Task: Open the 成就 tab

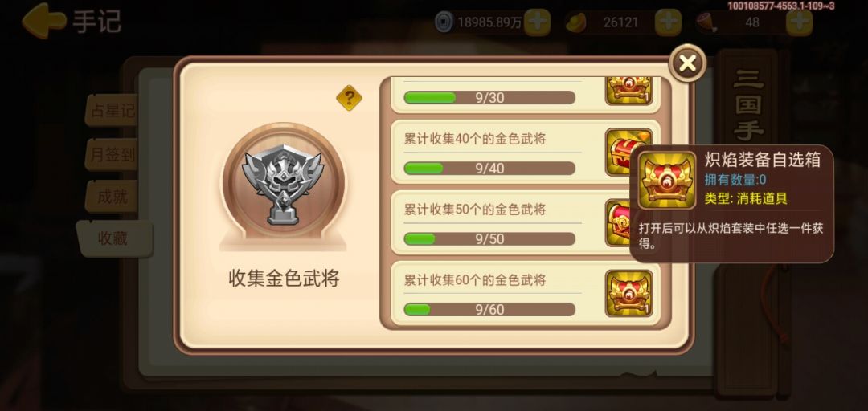Action: (x=111, y=197)
